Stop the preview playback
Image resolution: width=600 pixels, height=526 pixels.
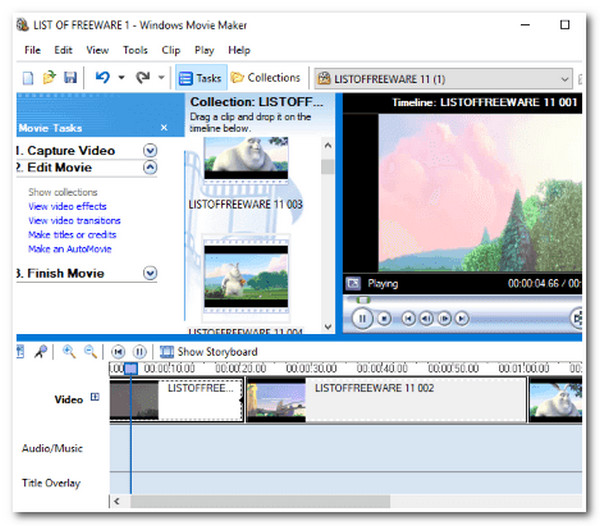[384, 319]
